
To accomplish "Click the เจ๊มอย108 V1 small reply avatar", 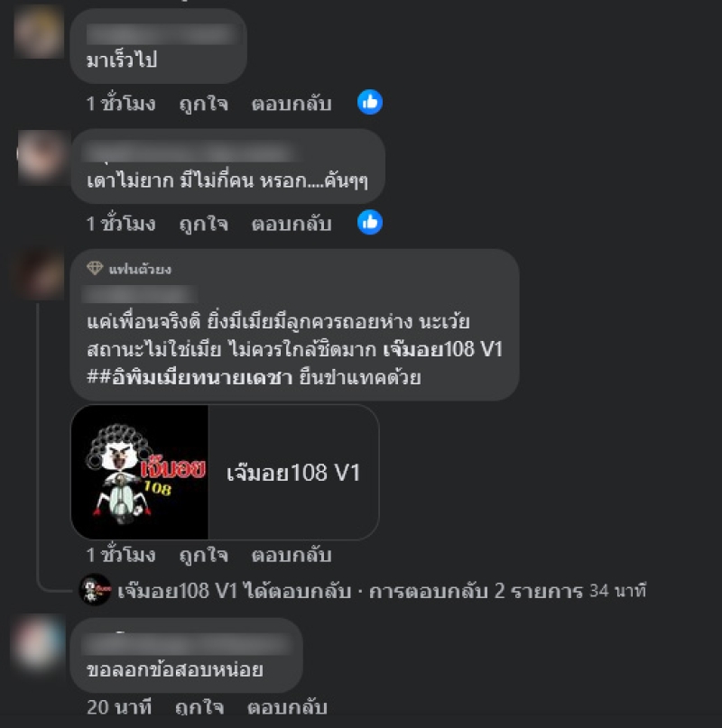I will 96,590.
